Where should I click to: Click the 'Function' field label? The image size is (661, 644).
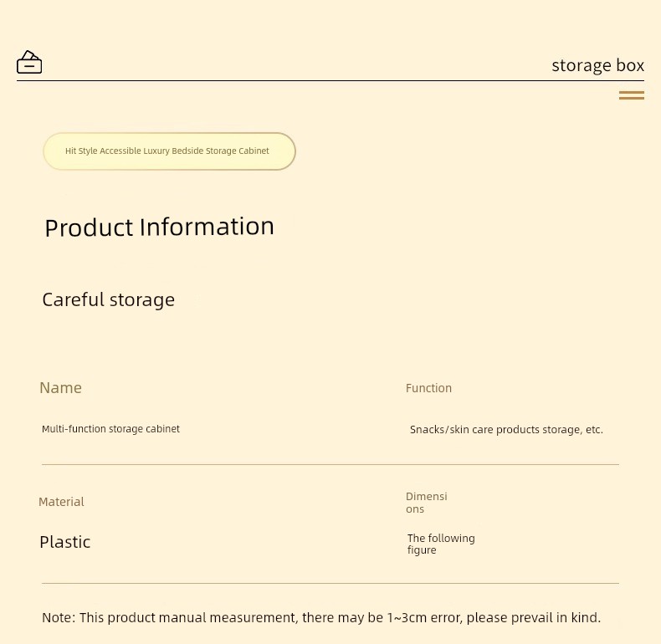click(428, 388)
